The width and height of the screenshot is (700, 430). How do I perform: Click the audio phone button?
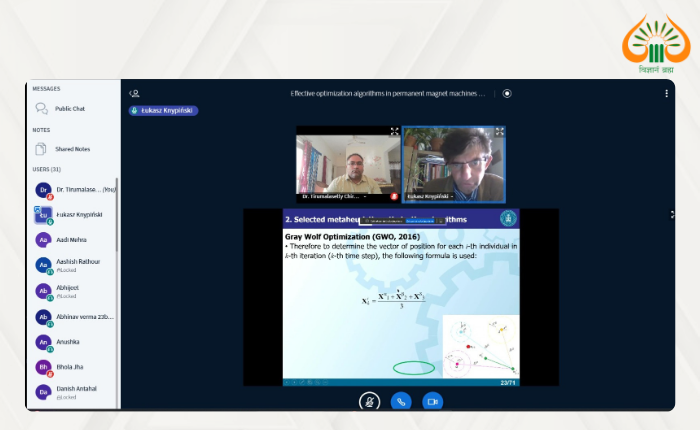[401, 401]
